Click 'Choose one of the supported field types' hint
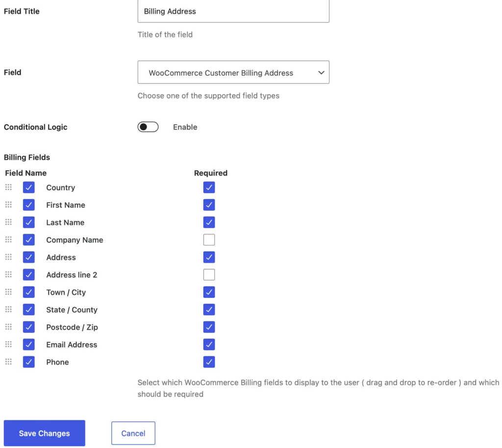502x448 pixels. coord(208,96)
